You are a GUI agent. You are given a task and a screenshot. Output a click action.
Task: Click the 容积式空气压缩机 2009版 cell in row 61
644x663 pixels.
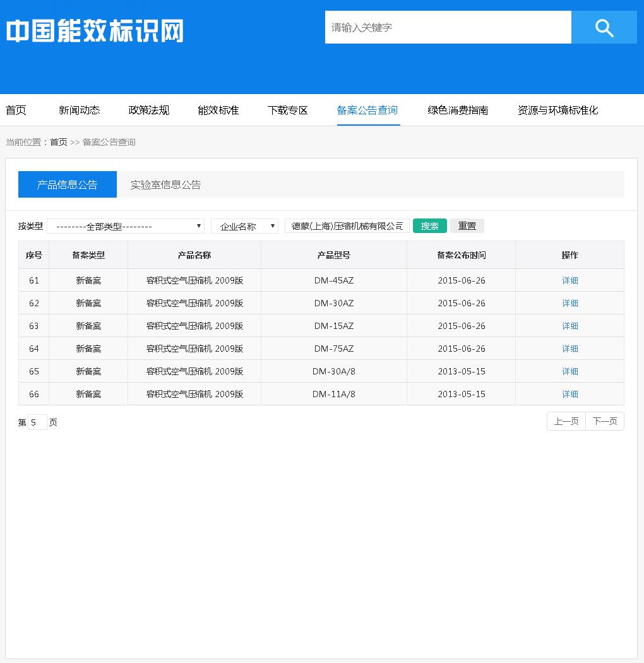194,280
